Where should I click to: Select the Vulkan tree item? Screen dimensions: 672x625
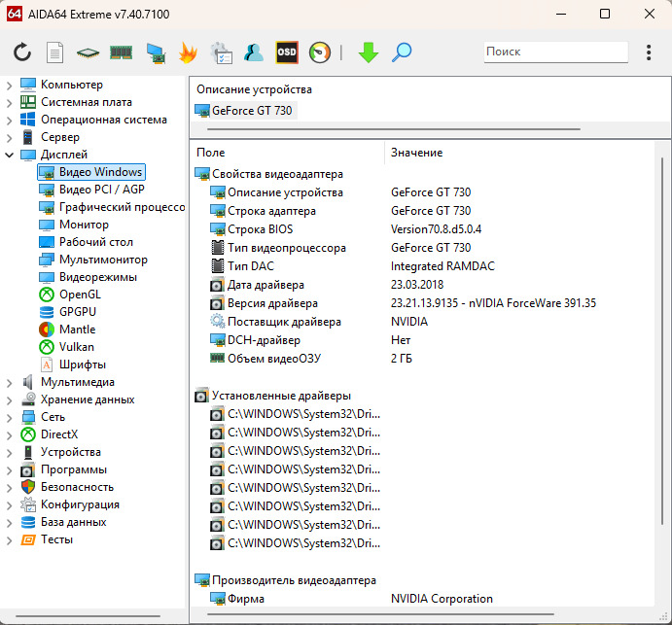click(x=76, y=347)
